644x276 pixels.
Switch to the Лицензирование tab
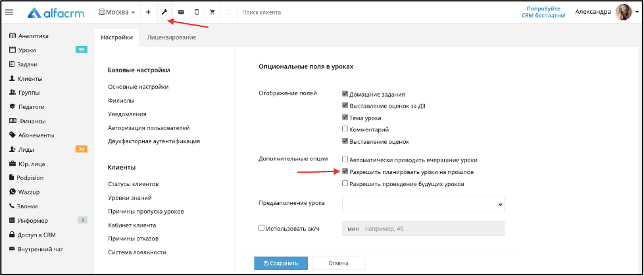171,37
